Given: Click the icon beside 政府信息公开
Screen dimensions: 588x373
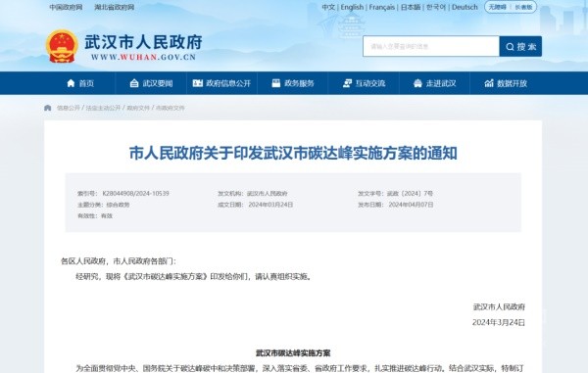Looking at the screenshot, I should 198,83.
